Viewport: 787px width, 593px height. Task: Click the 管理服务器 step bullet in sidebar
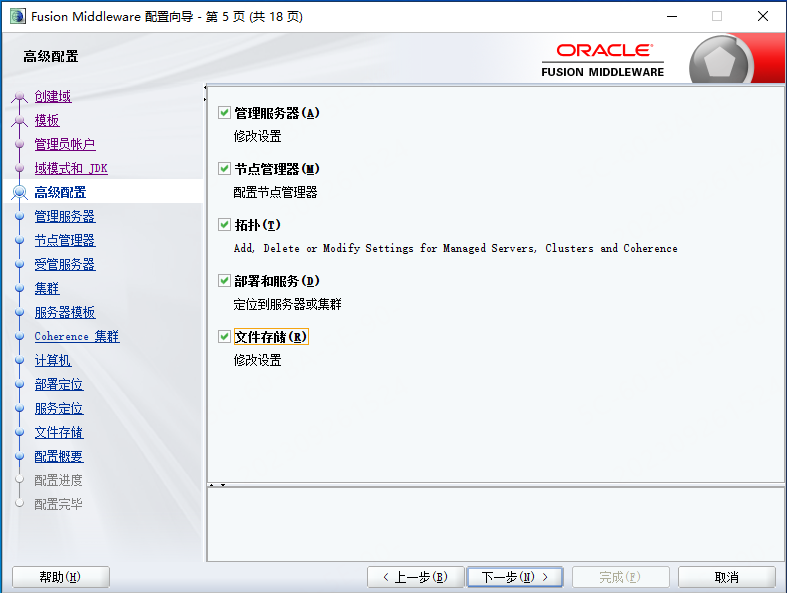pos(20,216)
